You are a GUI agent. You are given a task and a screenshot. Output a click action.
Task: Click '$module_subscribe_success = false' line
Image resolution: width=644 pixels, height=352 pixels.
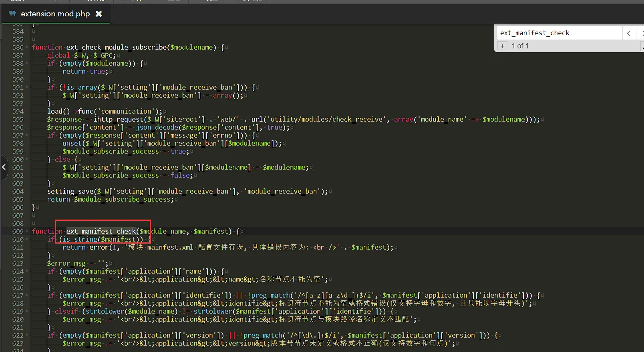[128, 175]
